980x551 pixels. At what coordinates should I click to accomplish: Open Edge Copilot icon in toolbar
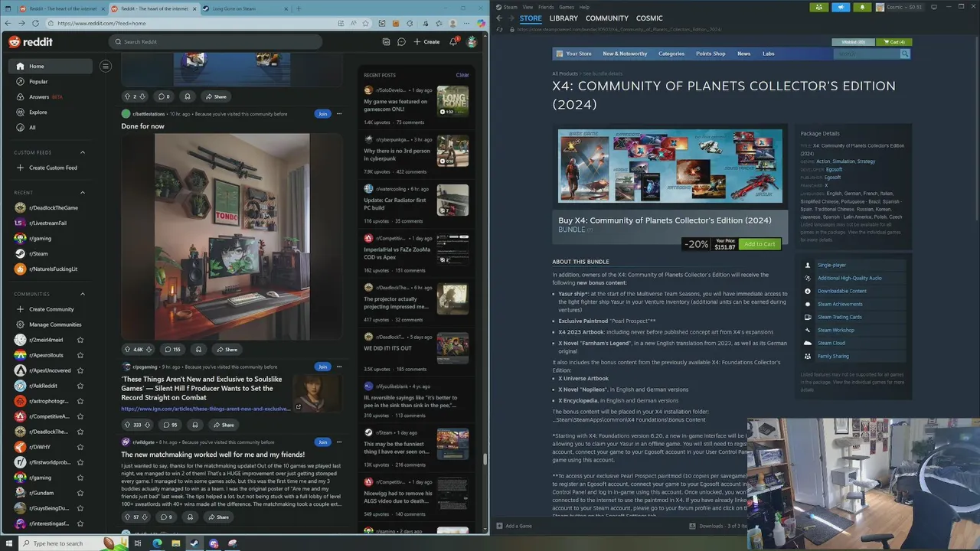481,23
